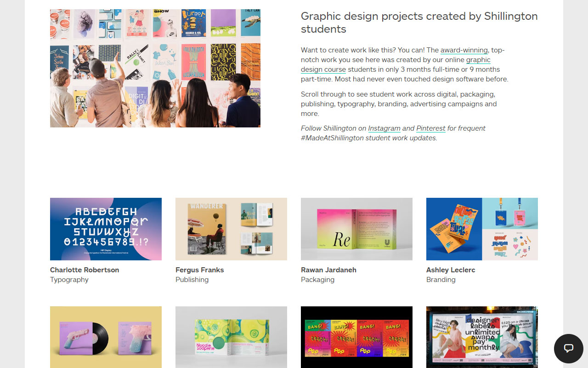Viewport: 588px width, 368px height.
Task: Open the BANG! comic-style poster thumbnail
Action: 356,337
